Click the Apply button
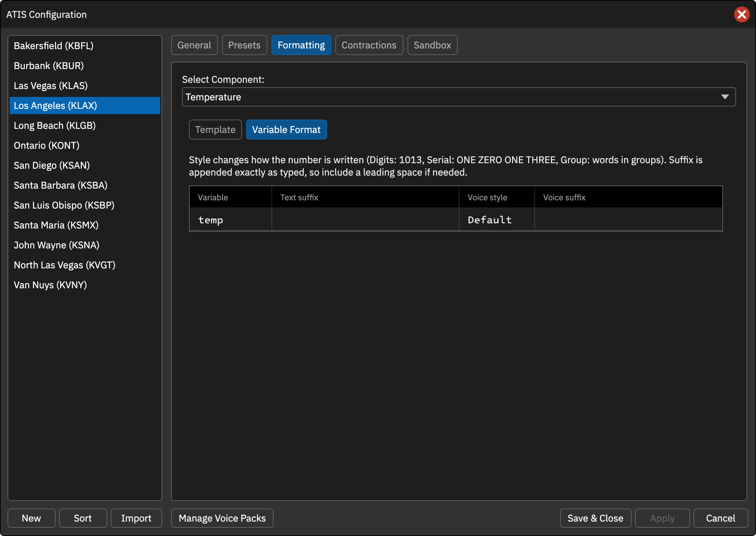Screen dimensions: 756x536 click(662, 518)
